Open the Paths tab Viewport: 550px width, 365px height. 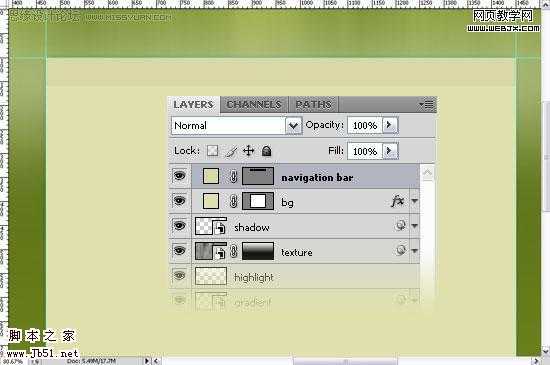[x=313, y=104]
